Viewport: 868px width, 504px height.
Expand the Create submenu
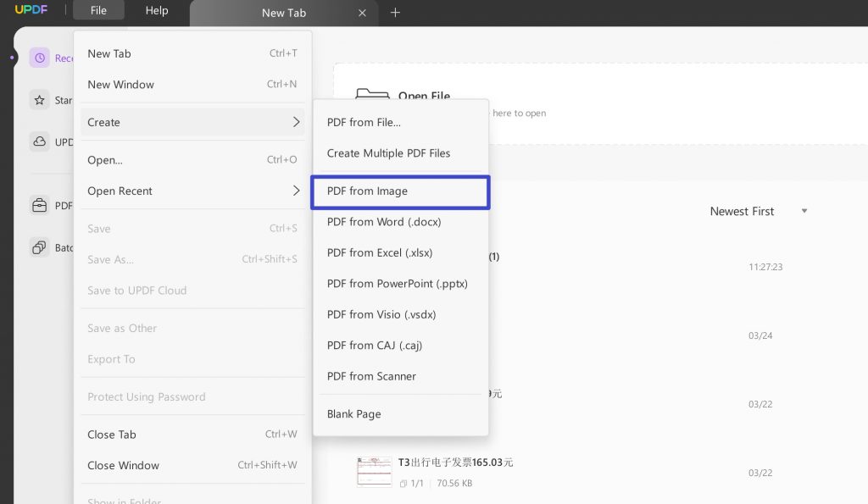tap(192, 122)
